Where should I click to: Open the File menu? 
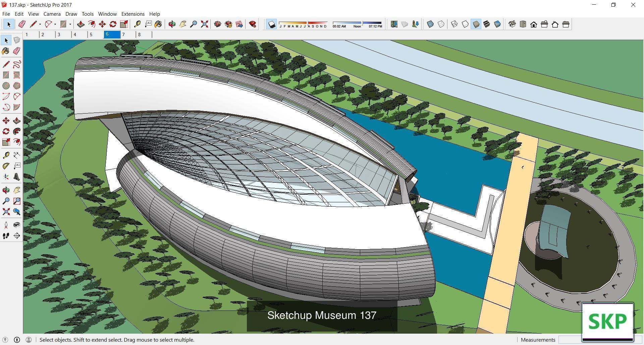click(6, 14)
